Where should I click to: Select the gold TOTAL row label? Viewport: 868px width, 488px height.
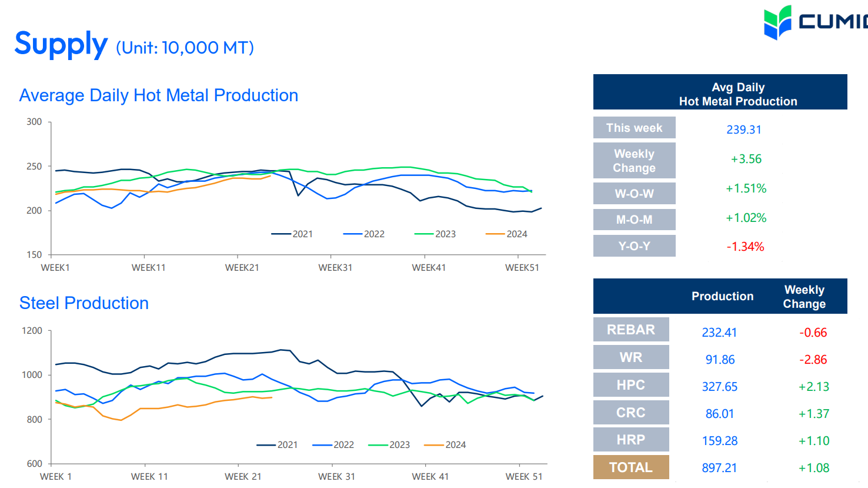630,467
